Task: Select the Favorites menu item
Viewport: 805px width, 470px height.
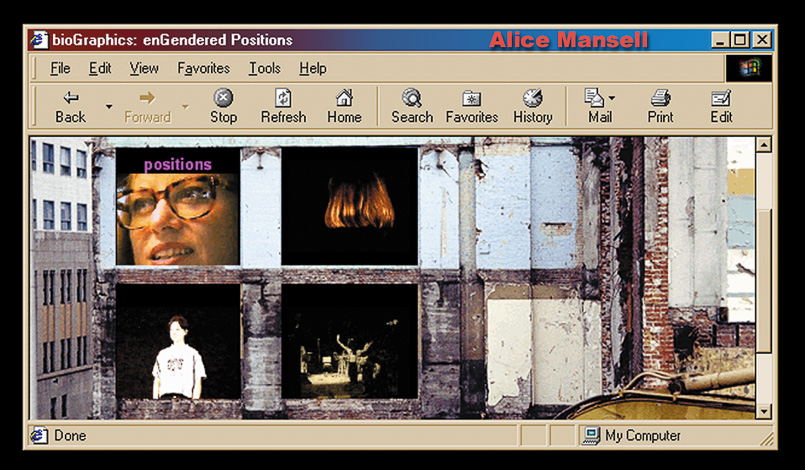Action: (x=203, y=68)
